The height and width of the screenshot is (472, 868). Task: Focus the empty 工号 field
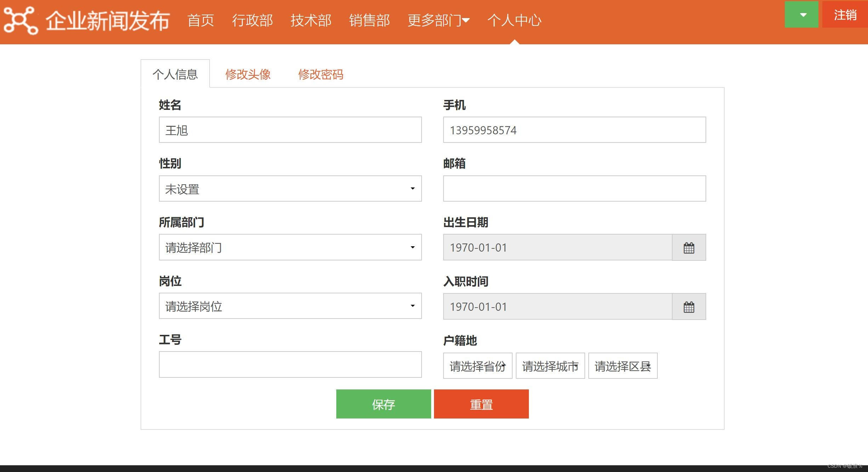[x=290, y=364]
